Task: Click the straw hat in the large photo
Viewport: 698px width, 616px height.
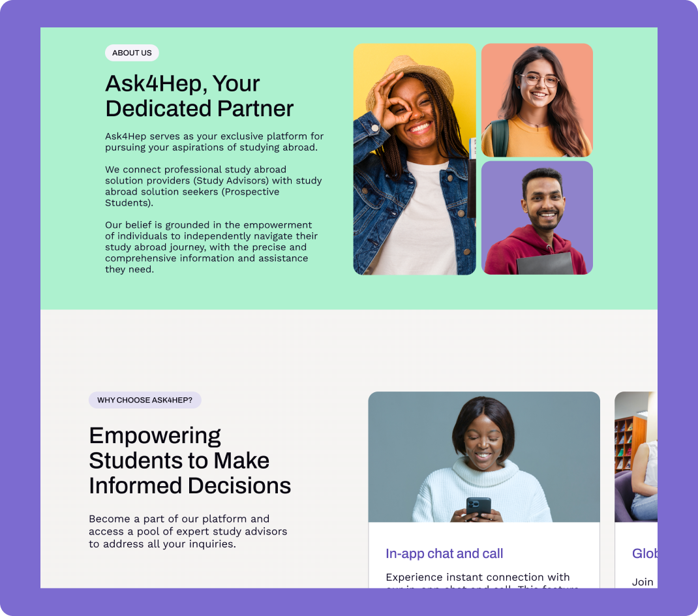Action: click(410, 80)
